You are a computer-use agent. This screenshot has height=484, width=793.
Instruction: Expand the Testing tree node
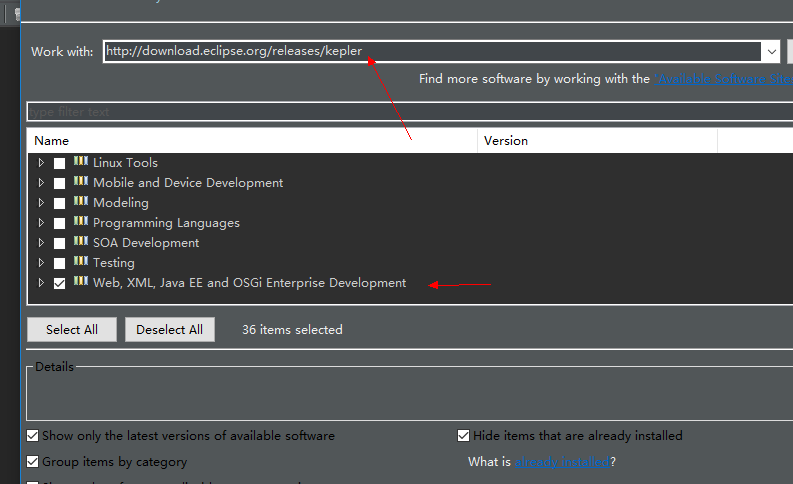pyautogui.click(x=41, y=262)
